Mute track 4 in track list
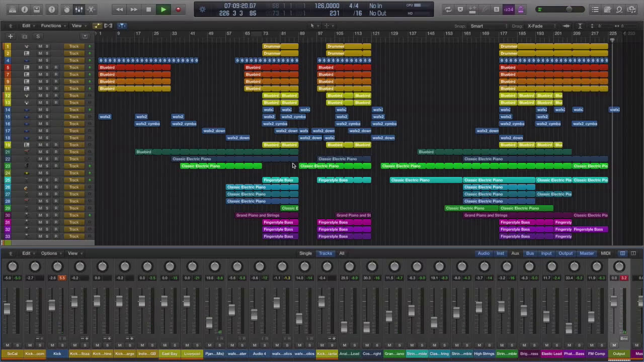Viewport: 644px width, 362px height. point(40,60)
